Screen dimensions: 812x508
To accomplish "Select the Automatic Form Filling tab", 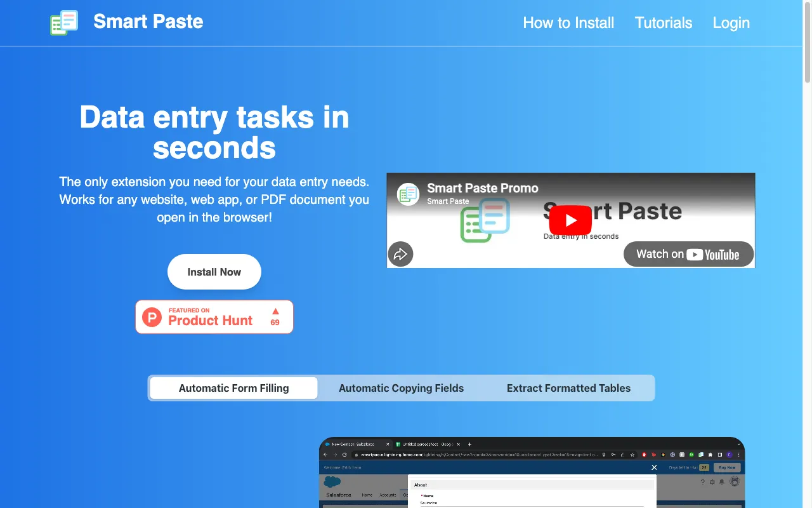I will [x=234, y=388].
